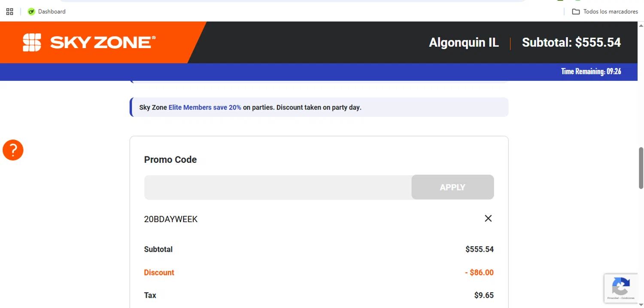Click the reCAPTCHA badge logo

tap(621, 285)
